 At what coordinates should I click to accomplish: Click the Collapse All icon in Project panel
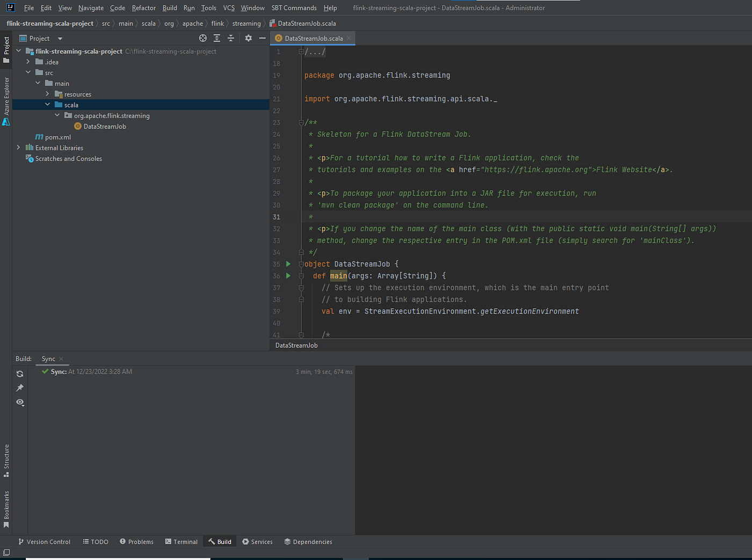click(x=230, y=38)
